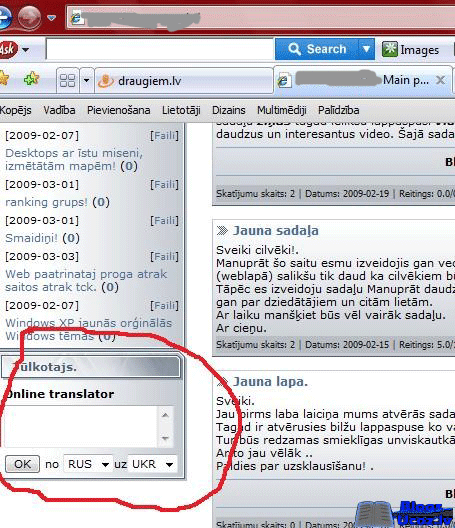Open the recent pages dropdown arrow
This screenshot has width=455, height=528.
click(52, 18)
